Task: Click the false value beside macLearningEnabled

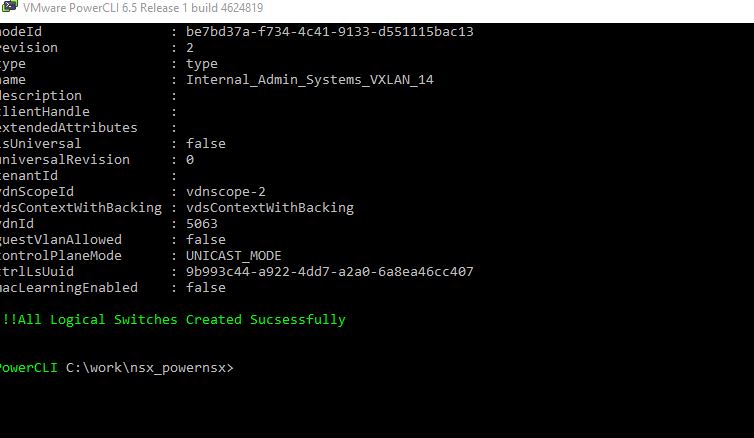Action: click(205, 288)
